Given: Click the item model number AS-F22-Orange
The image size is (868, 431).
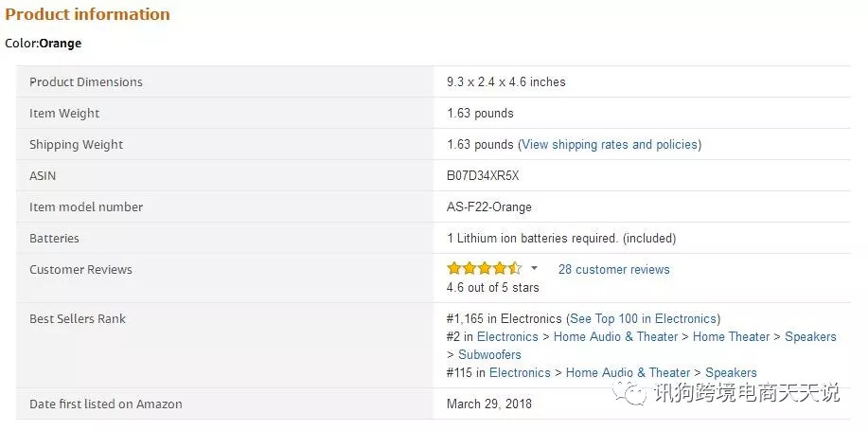Looking at the screenshot, I should pyautogui.click(x=489, y=207).
